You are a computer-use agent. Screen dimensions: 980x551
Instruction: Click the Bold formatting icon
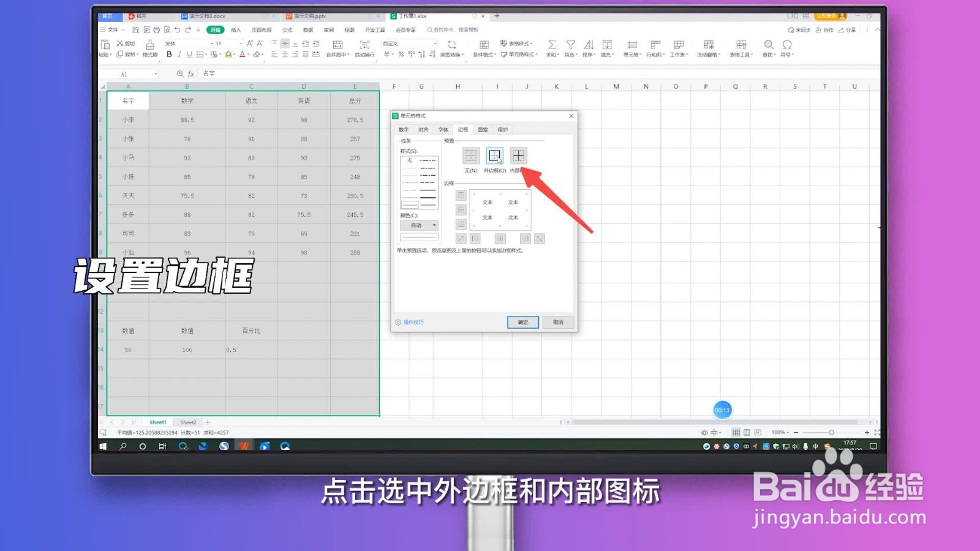coord(169,54)
